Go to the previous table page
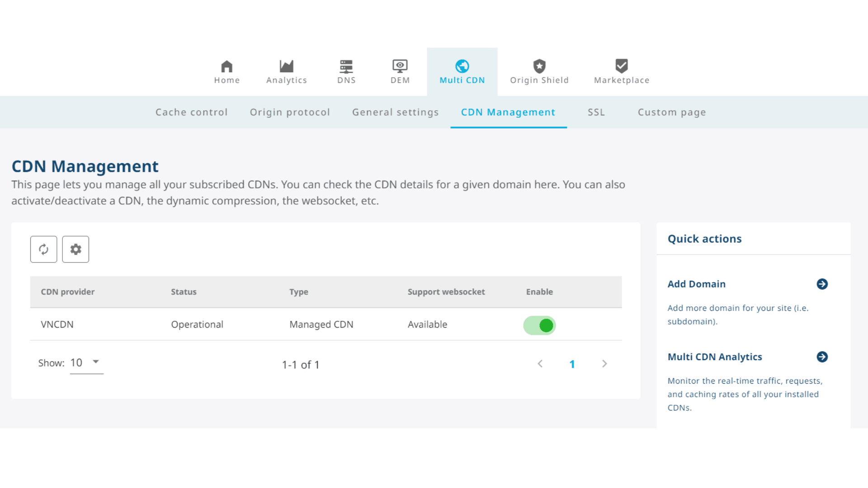The image size is (868, 488). point(540,364)
